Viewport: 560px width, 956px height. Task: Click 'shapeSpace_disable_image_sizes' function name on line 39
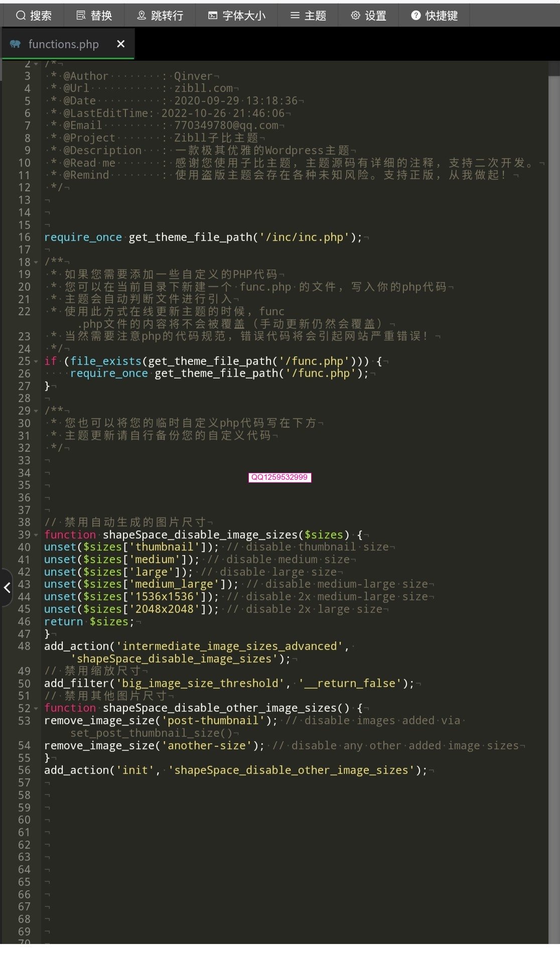[200, 535]
